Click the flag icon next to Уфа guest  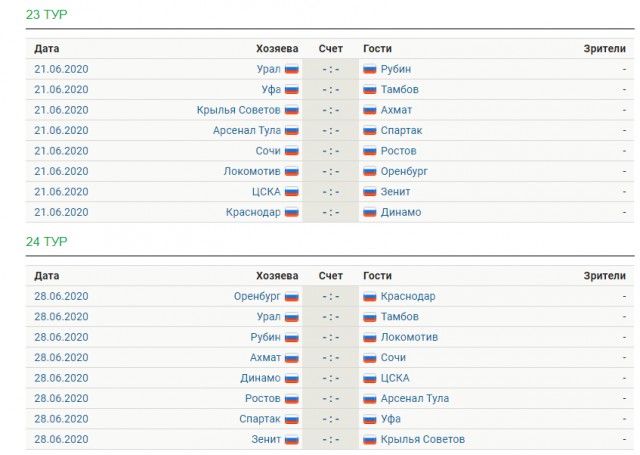tap(370, 419)
